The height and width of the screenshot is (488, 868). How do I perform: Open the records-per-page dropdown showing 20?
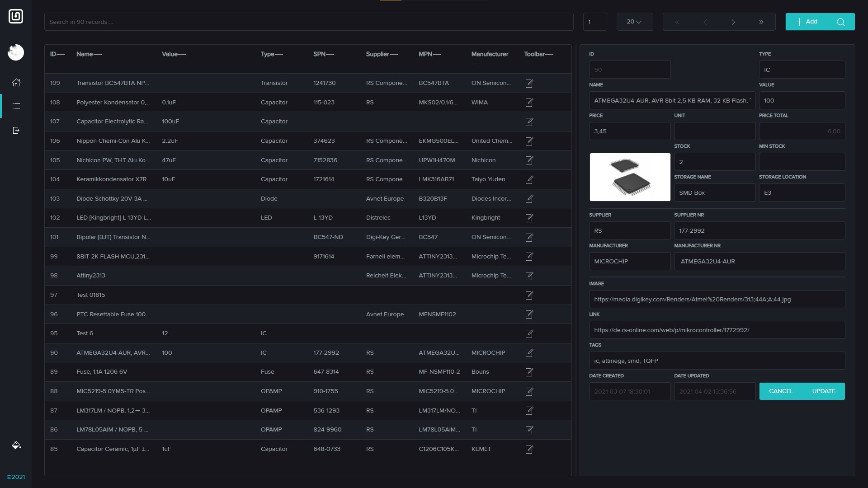[x=635, y=21]
